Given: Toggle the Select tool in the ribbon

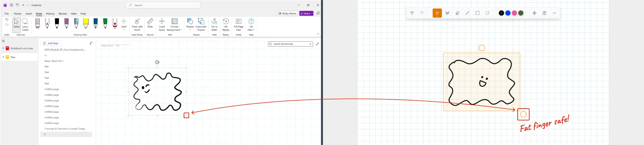Looking at the screenshot, I should point(17,24).
